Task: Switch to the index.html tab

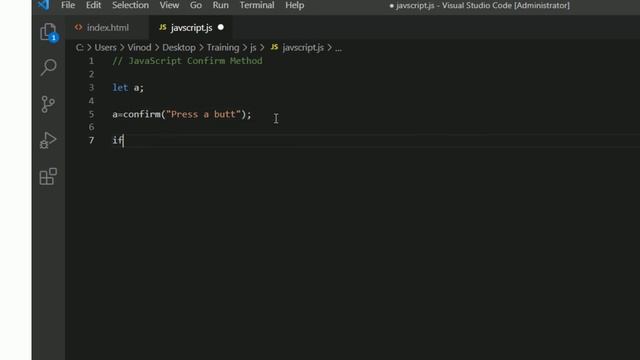Action: point(107,27)
